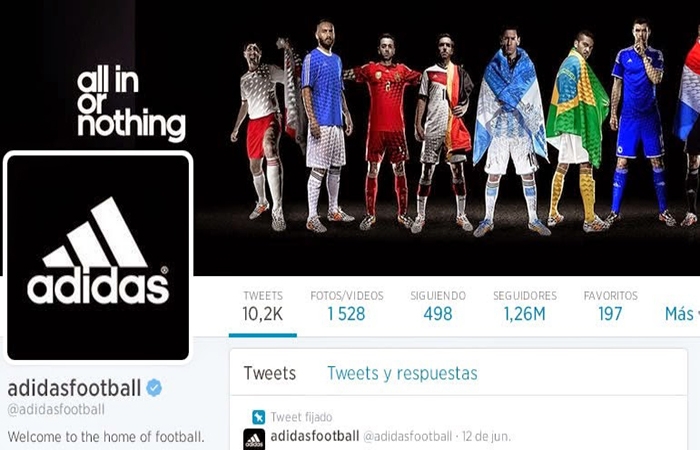View the Seguidores 1,26M list
Image resolution: width=700 pixels, height=450 pixels.
pyautogui.click(x=525, y=306)
